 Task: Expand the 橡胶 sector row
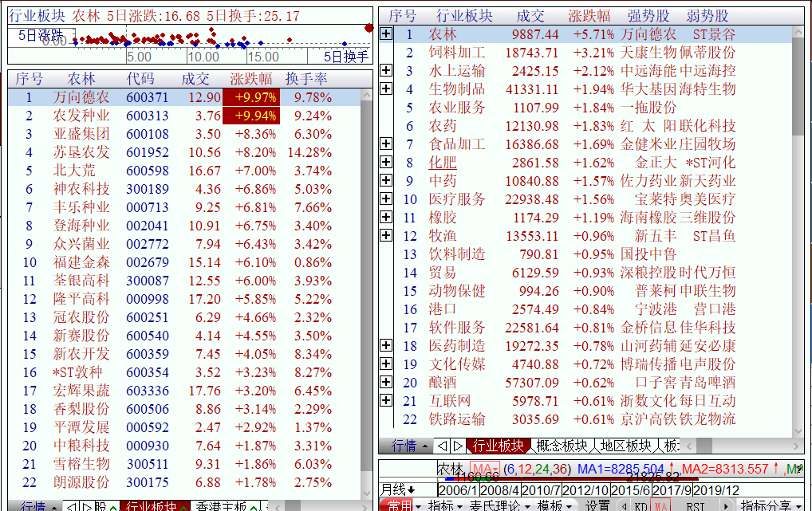pos(386,217)
